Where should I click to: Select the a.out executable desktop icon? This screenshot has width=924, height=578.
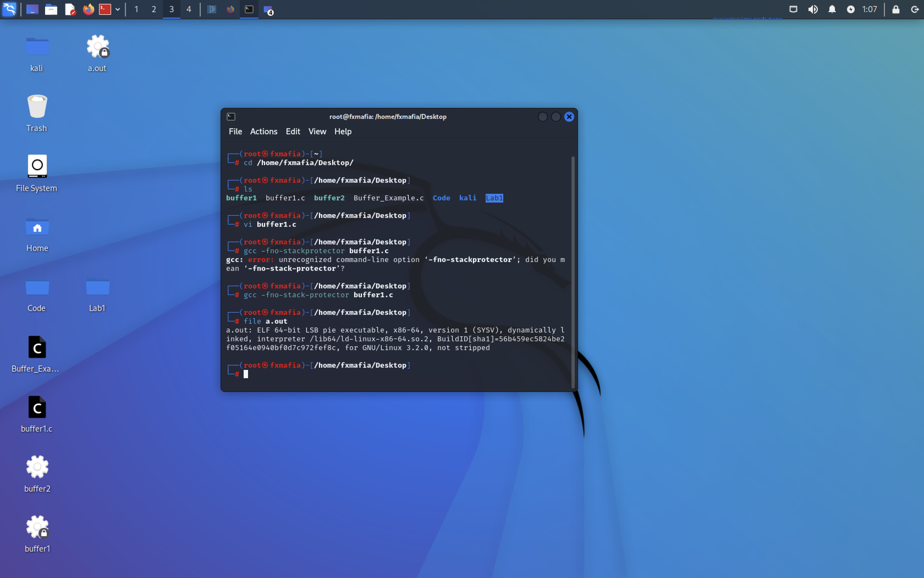tap(97, 53)
